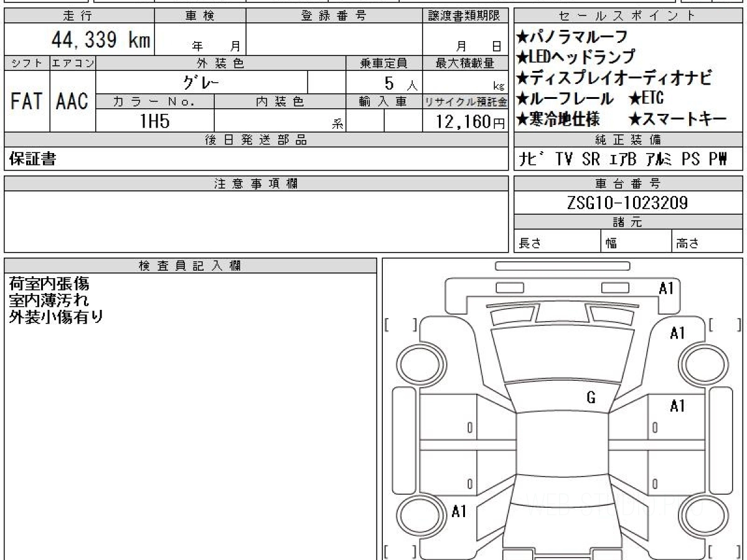Click the ★スマートキー entry
The height and width of the screenshot is (560, 747).
677,118
